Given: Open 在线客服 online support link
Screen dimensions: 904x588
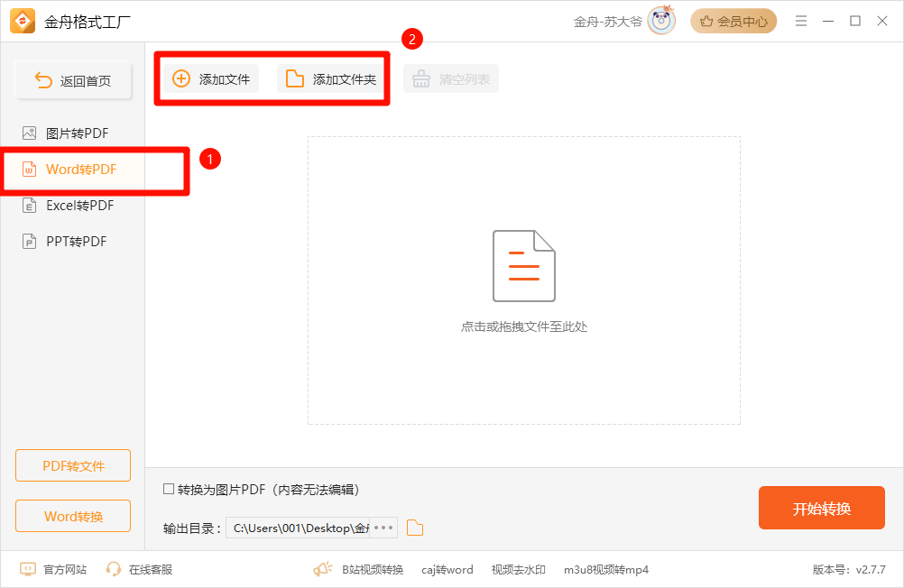Looking at the screenshot, I should pyautogui.click(x=140, y=570).
